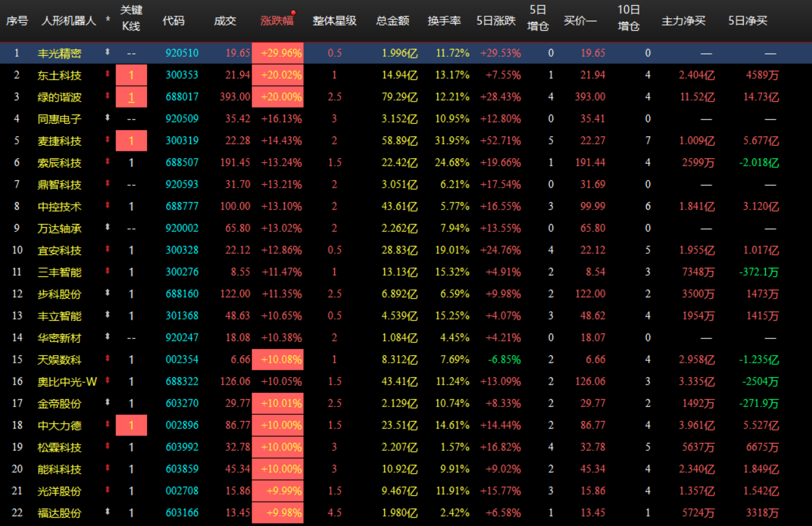Click the 10日增仓 column header
Viewport: 812px width, 526px height.
629,18
